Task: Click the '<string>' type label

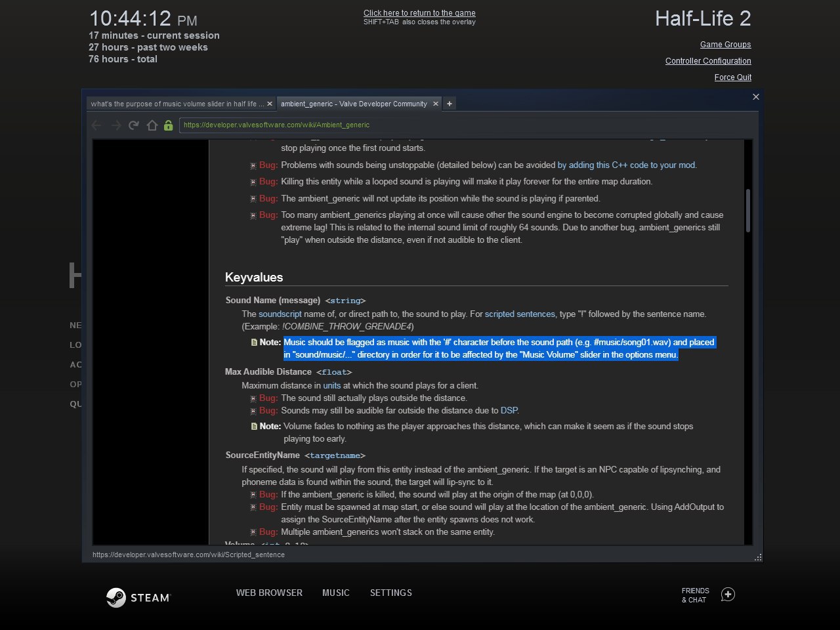Action: click(345, 301)
